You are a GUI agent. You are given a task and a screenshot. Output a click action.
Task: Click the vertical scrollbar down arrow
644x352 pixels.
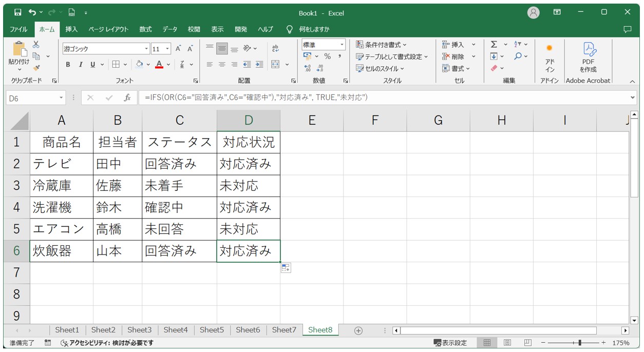tap(634, 320)
